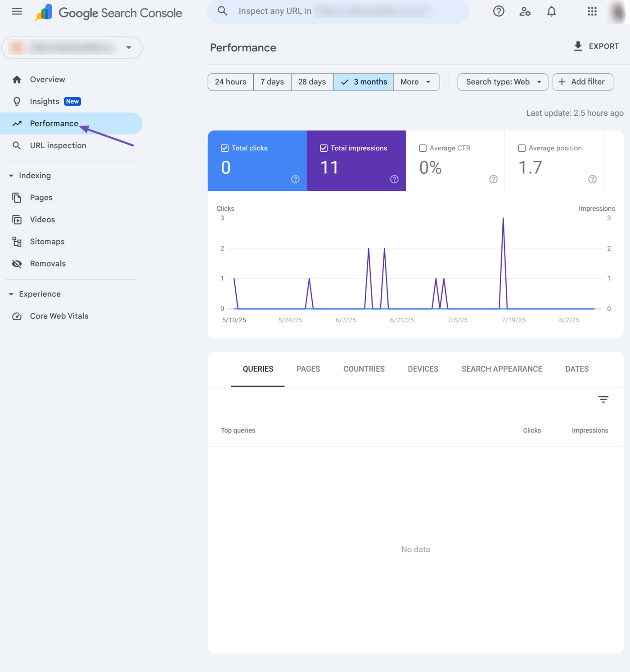The width and height of the screenshot is (630, 672).
Task: Click the table filter rows icon
Action: click(603, 399)
